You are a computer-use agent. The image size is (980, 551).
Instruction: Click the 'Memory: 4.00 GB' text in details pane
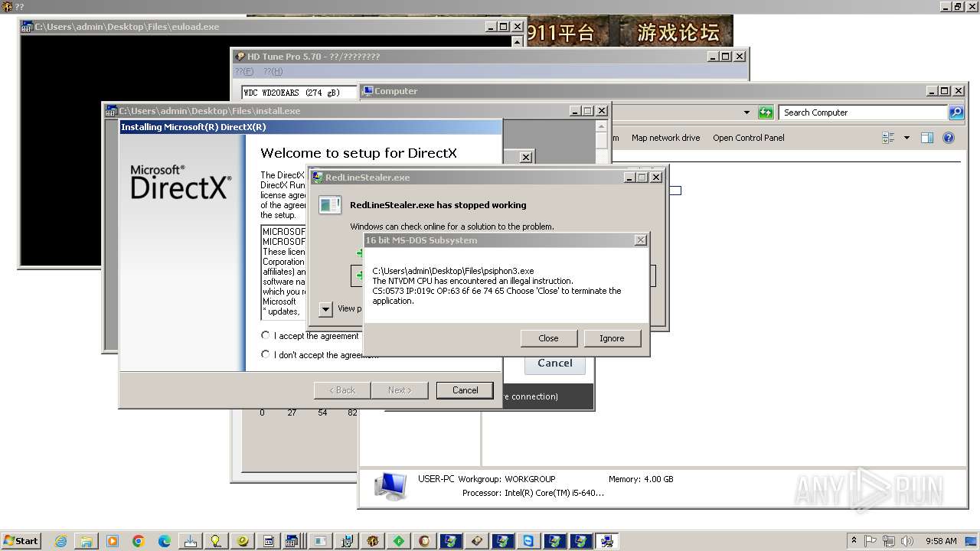pos(641,479)
